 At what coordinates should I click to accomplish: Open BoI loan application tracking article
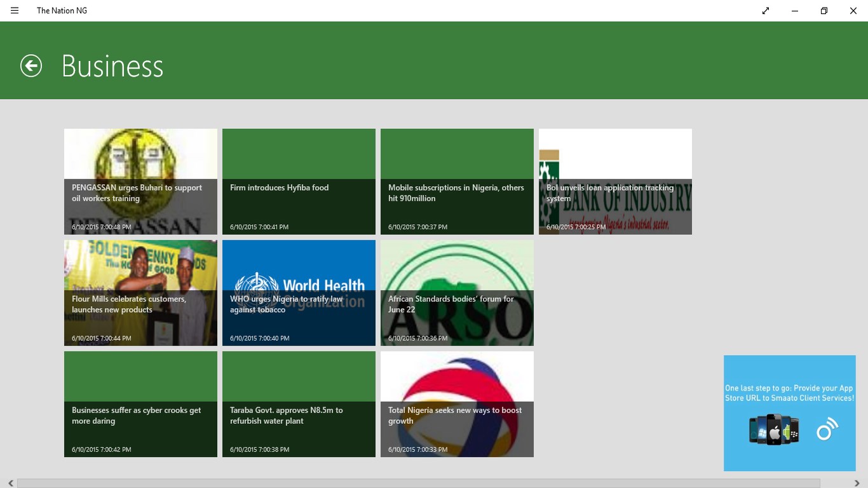(615, 182)
